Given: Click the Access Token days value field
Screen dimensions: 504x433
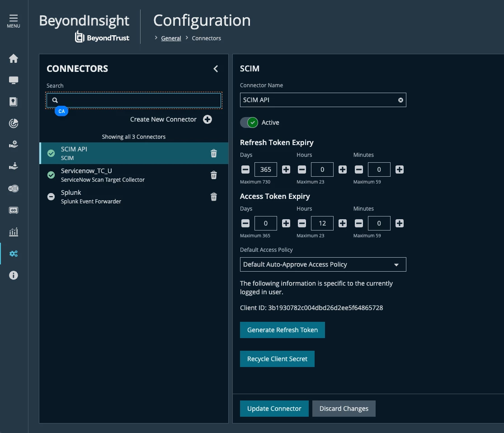Looking at the screenshot, I should pyautogui.click(x=265, y=223).
